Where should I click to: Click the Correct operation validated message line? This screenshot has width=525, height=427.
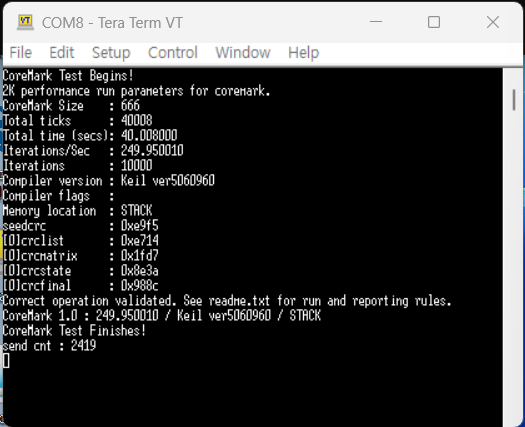227,301
